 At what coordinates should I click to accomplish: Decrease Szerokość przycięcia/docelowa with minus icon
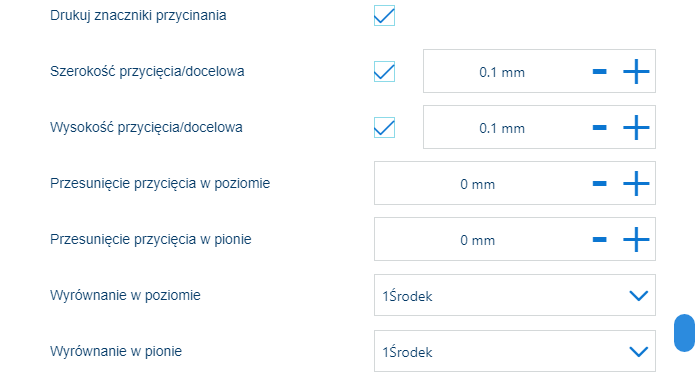pos(600,72)
